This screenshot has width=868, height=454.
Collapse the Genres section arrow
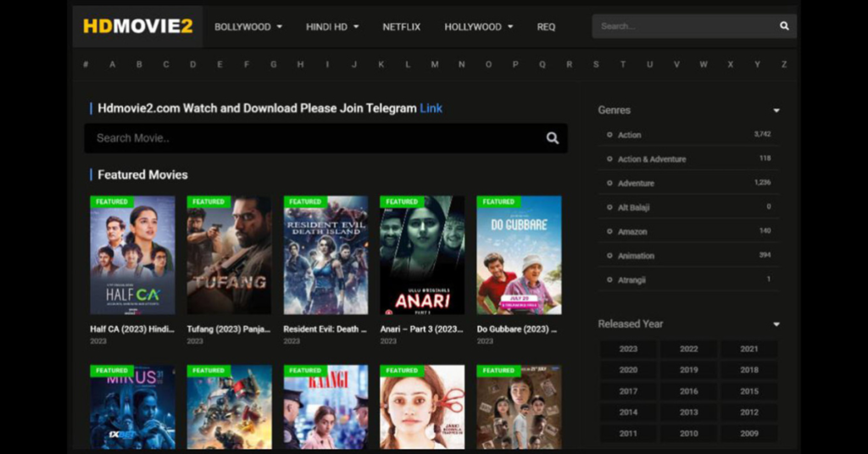(x=776, y=111)
